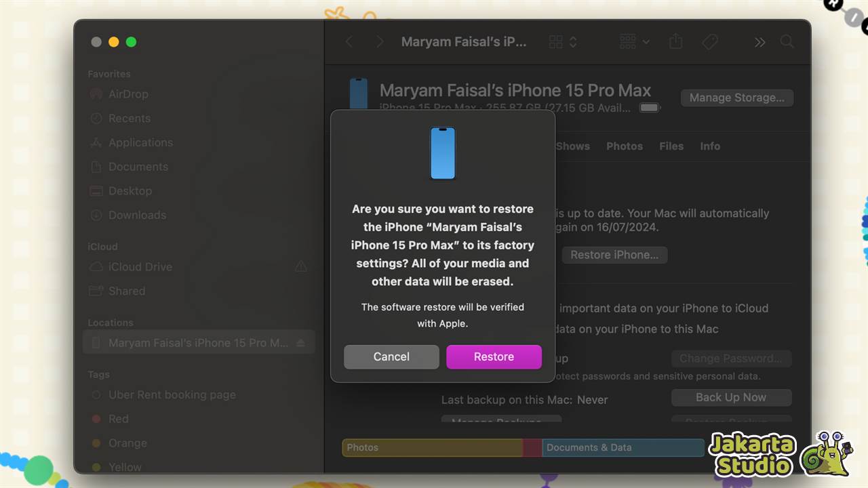This screenshot has width=868, height=488.
Task: Select the Red tag
Action: tap(110, 419)
